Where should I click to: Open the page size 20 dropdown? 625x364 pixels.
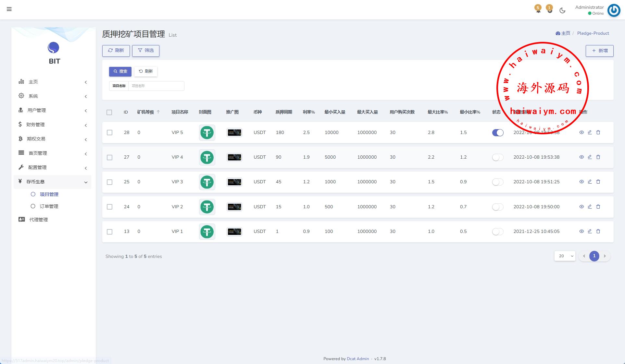[565, 256]
